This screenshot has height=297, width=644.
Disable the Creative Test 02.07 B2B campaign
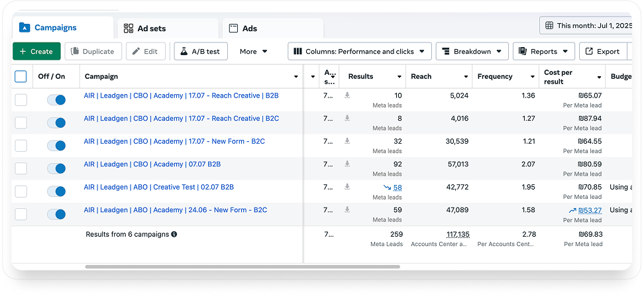click(56, 191)
